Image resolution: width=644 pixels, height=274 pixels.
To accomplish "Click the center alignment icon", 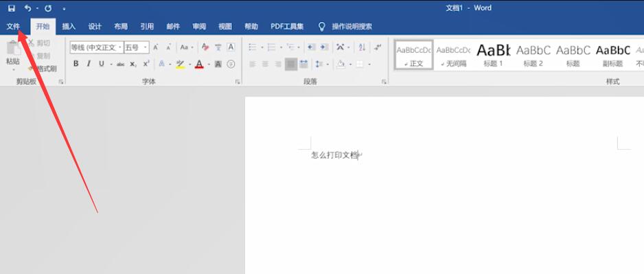I will tap(265, 64).
